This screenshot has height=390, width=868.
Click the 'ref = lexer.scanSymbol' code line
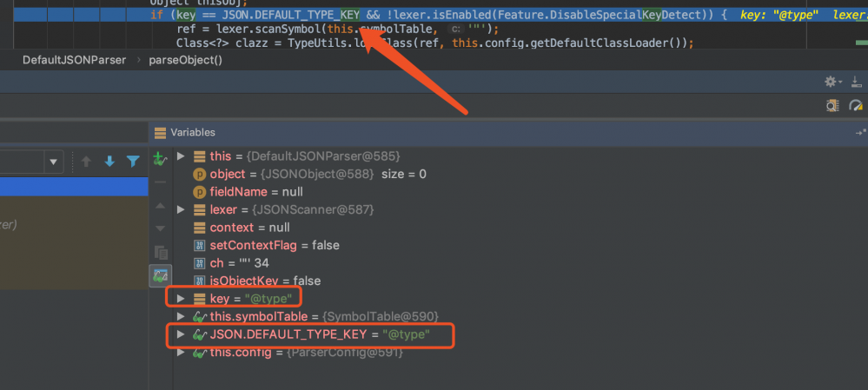(x=338, y=29)
